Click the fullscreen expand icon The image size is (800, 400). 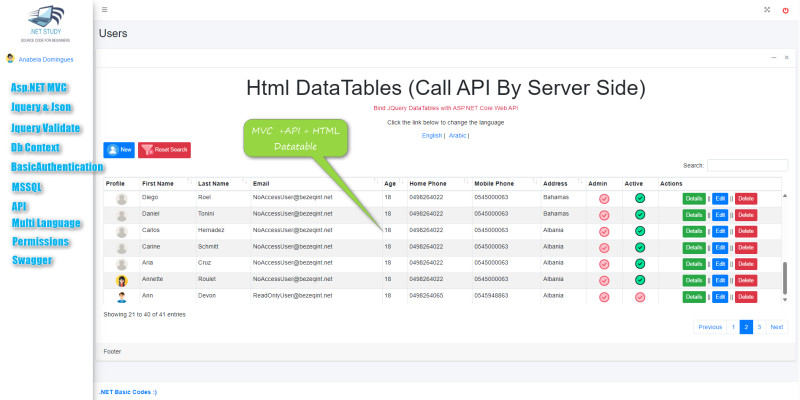(x=767, y=9)
